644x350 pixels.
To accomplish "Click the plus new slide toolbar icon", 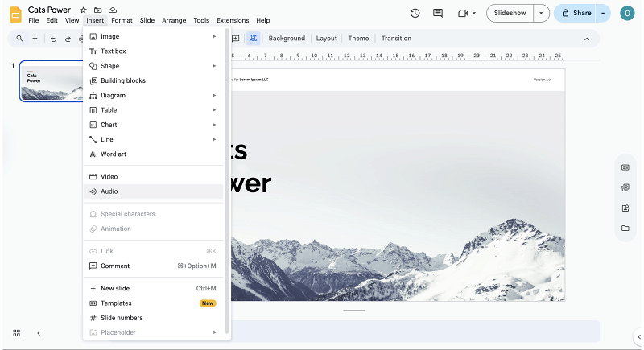I will pyautogui.click(x=35, y=39).
